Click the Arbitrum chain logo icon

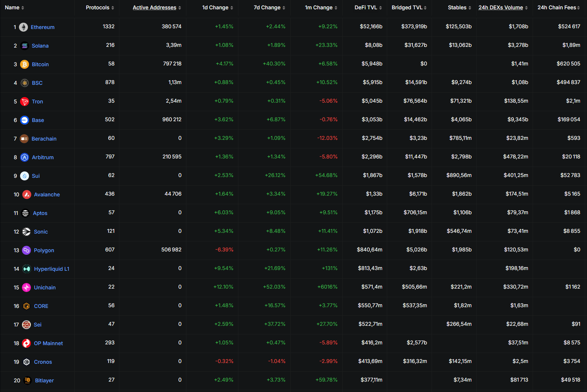[25, 157]
